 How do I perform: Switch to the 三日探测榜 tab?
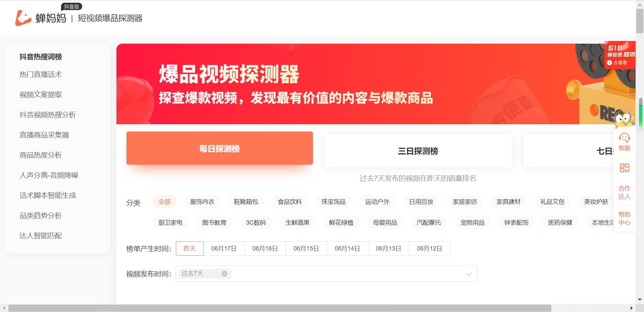coord(418,150)
